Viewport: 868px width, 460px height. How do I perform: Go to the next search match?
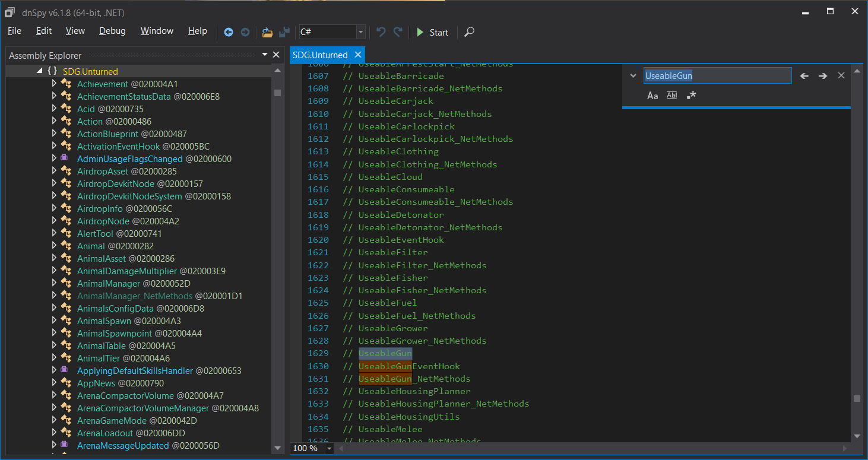pyautogui.click(x=823, y=76)
